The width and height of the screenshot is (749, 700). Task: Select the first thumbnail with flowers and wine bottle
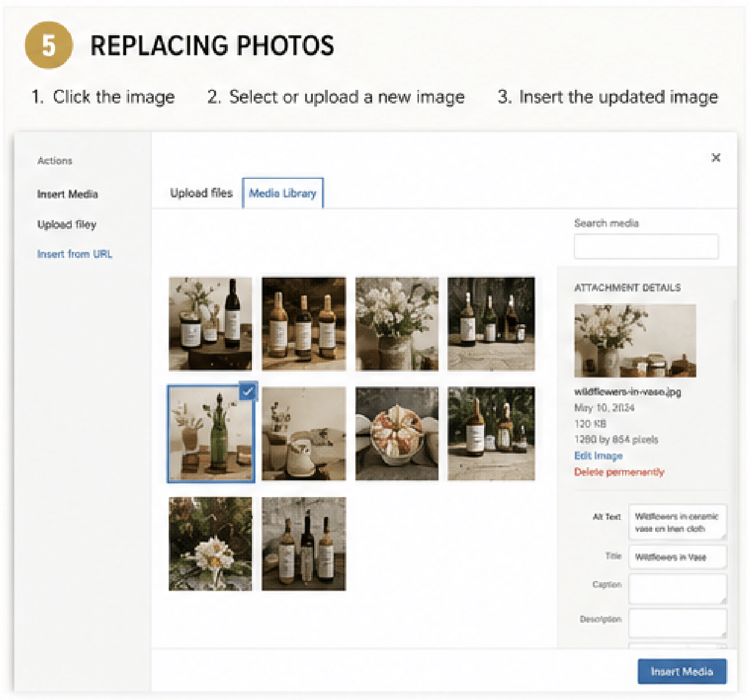point(210,324)
